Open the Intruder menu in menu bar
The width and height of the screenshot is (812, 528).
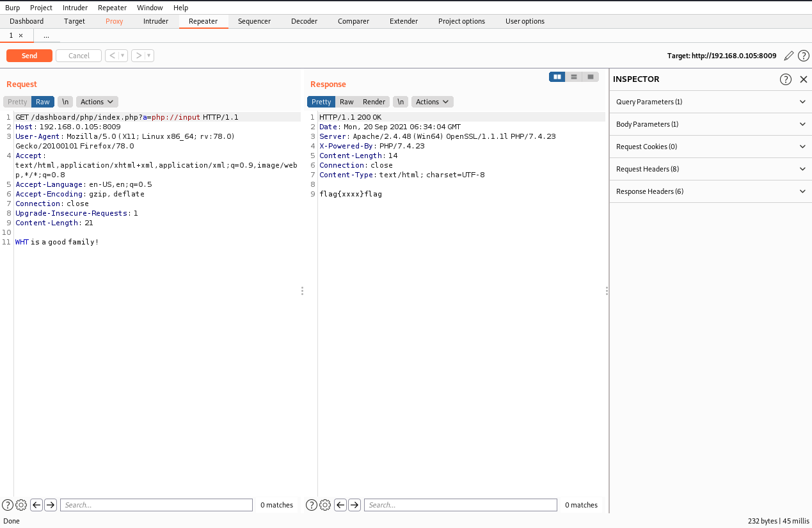point(76,8)
